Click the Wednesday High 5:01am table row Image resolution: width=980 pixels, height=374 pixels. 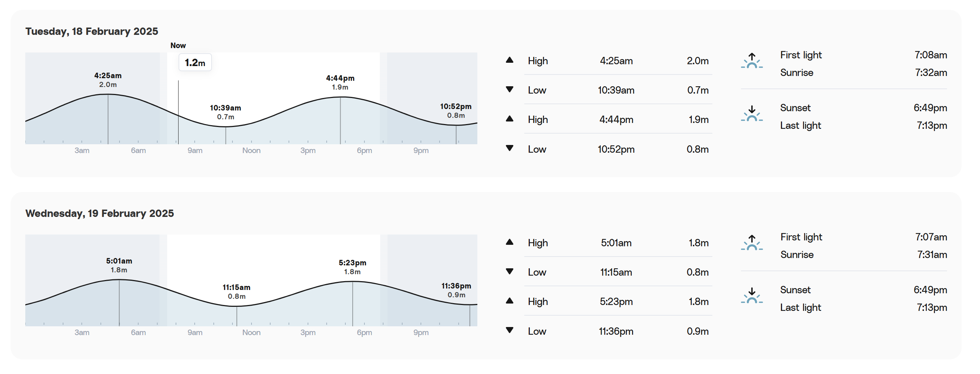click(x=608, y=243)
